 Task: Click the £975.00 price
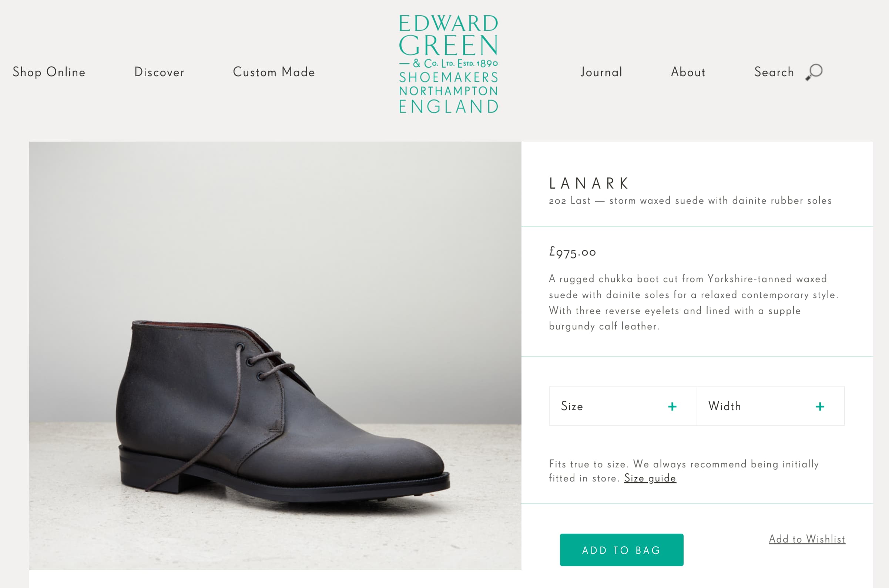point(572,252)
